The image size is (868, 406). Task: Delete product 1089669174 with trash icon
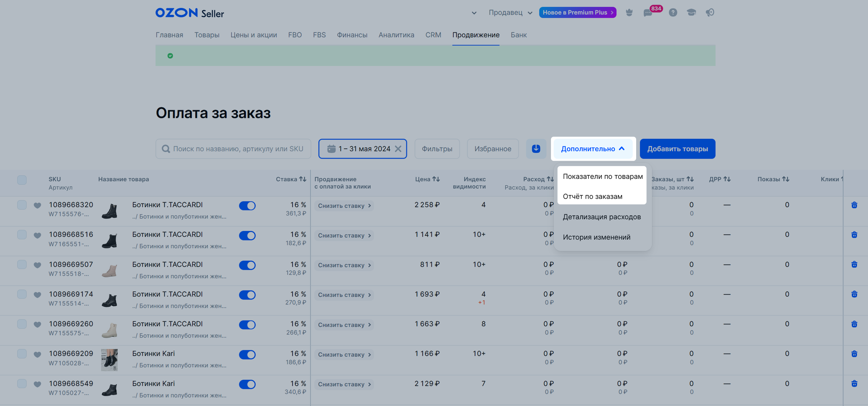coord(854,294)
